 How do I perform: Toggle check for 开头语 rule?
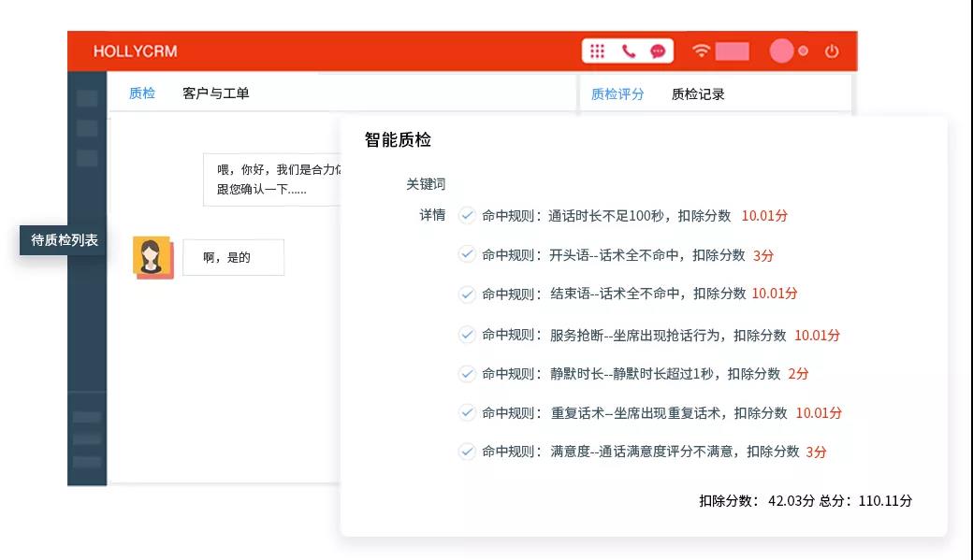[x=467, y=254]
